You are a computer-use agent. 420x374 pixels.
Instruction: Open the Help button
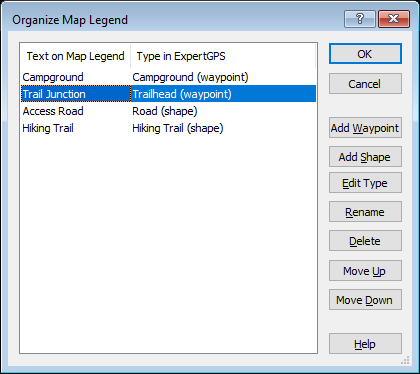[x=365, y=344]
